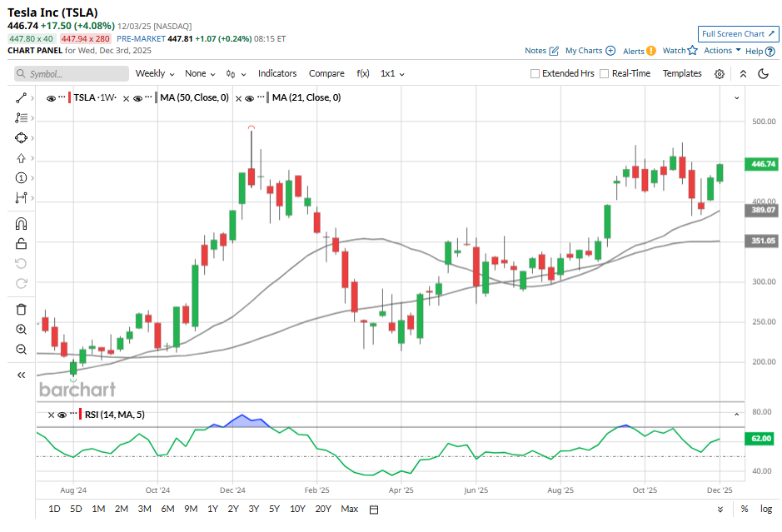Select the trend line drawing tool
782x532 pixels.
pyautogui.click(x=21, y=98)
